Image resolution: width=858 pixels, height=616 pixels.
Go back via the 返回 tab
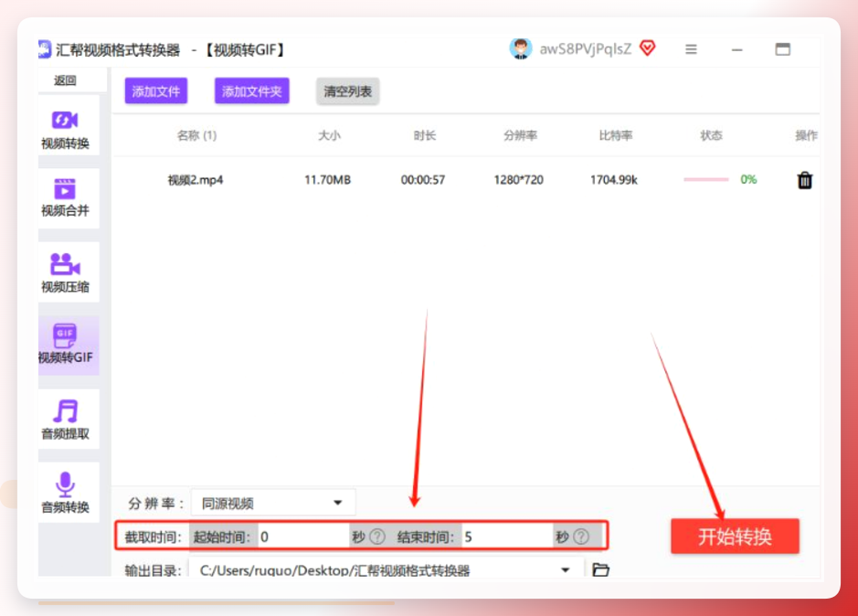click(x=66, y=80)
